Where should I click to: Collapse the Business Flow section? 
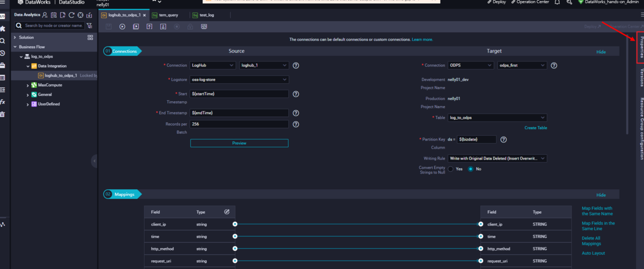click(x=14, y=47)
